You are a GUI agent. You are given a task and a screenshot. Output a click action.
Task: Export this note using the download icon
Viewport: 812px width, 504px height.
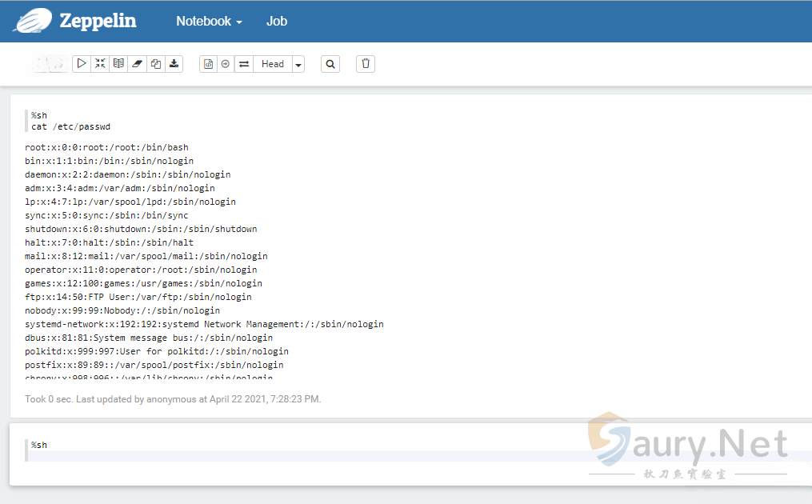coord(174,64)
